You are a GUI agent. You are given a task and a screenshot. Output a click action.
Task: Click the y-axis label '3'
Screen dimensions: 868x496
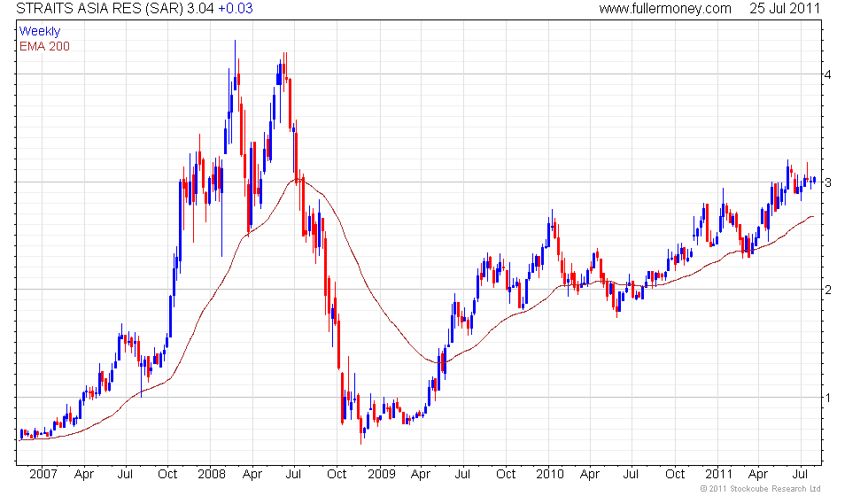point(827,182)
